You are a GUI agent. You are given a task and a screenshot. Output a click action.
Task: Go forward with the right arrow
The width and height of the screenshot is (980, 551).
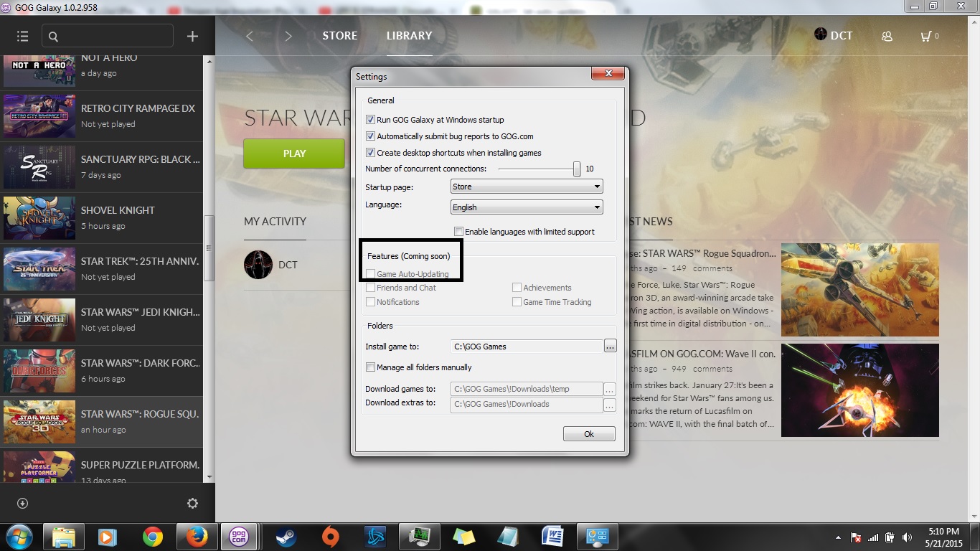pyautogui.click(x=288, y=36)
